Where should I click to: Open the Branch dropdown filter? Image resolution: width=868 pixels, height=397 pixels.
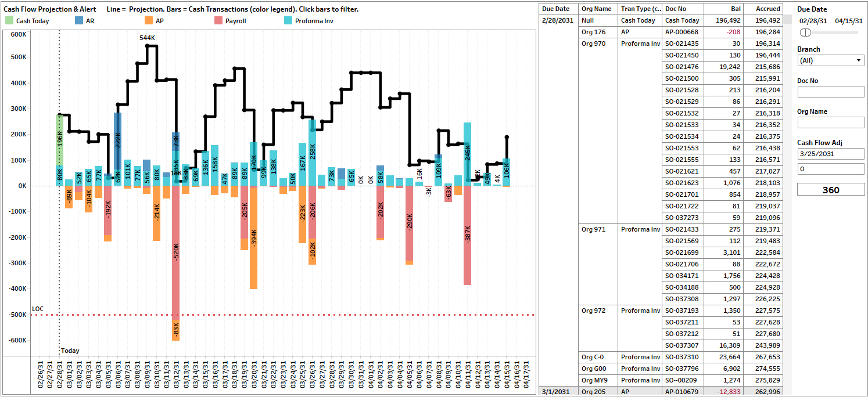point(830,60)
